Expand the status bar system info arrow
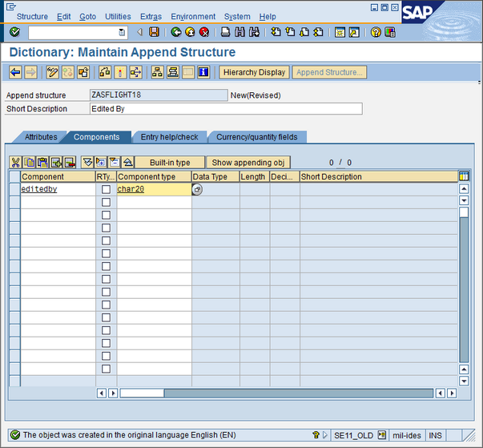483x448 pixels. point(325,435)
